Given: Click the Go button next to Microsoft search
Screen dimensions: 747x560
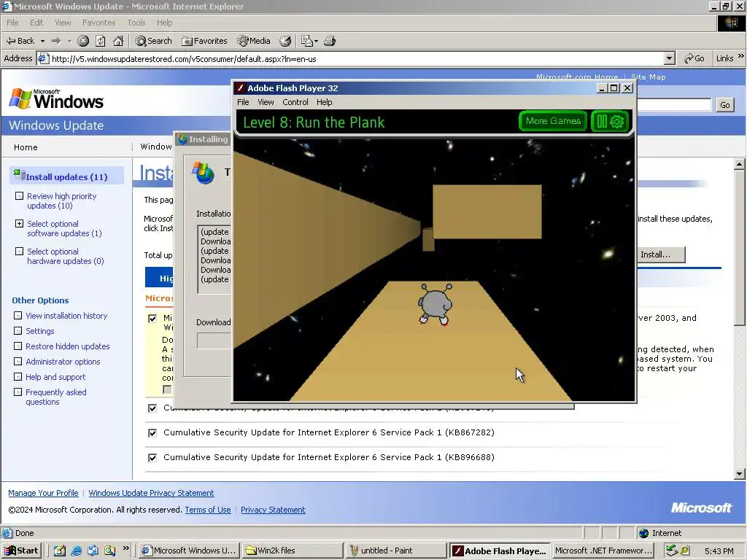Looking at the screenshot, I should [x=724, y=105].
